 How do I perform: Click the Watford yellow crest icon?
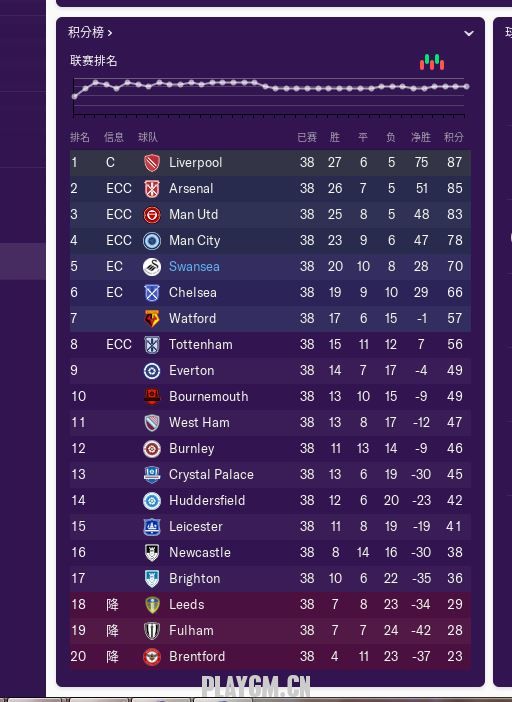coord(152,319)
